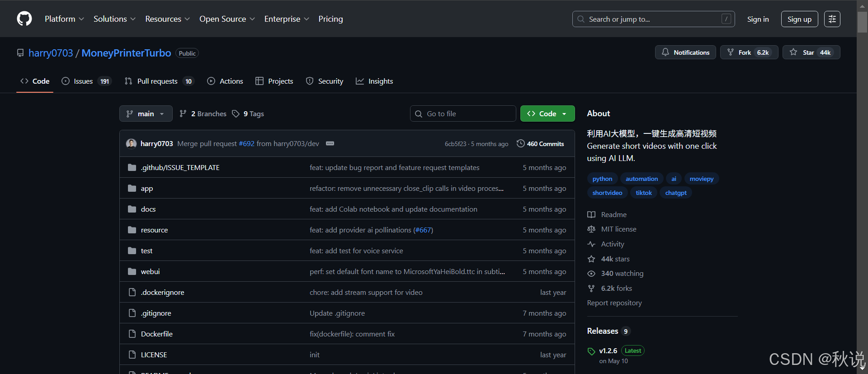Image resolution: width=868 pixels, height=374 pixels.
Task: Select the Code repository tab
Action: [35, 81]
